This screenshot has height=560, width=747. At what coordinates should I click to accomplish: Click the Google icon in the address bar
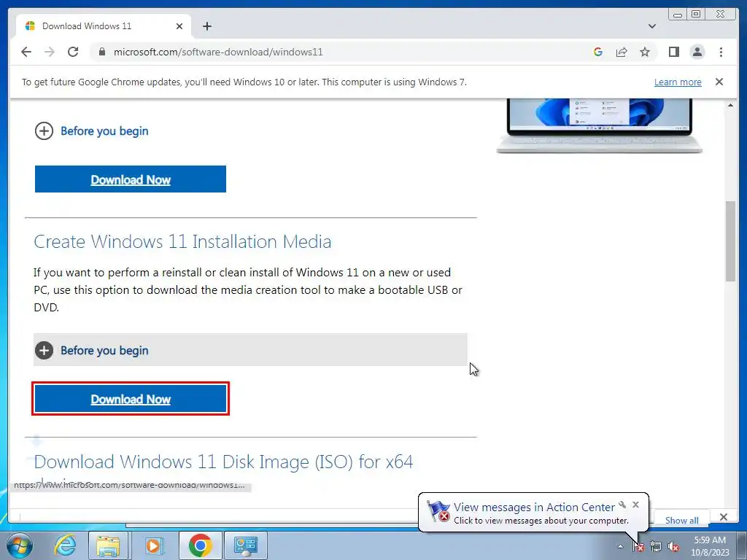598,52
